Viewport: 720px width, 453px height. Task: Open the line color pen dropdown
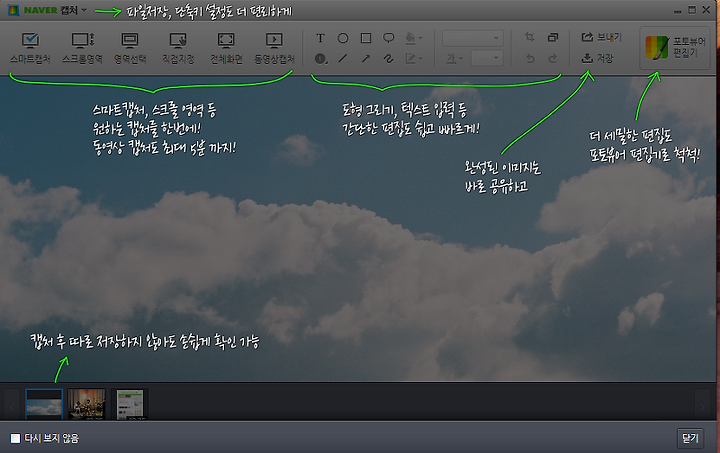click(413, 59)
